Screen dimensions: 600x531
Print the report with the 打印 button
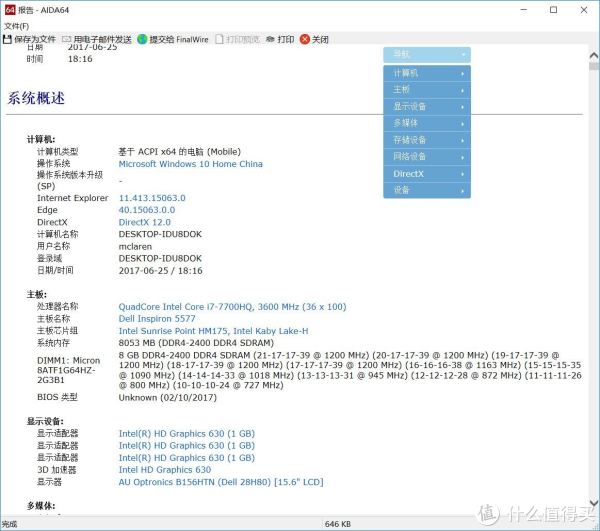280,39
